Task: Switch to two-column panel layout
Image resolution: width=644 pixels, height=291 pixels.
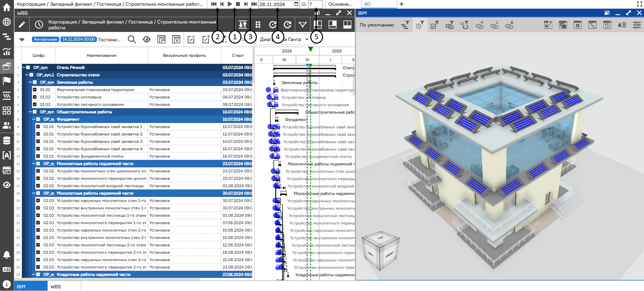Action: [x=347, y=25]
